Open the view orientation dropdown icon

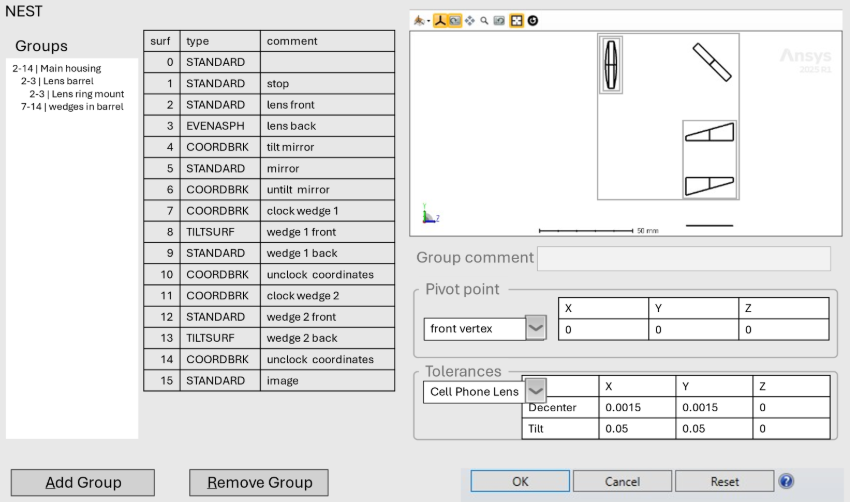pyautogui.click(x=420, y=20)
